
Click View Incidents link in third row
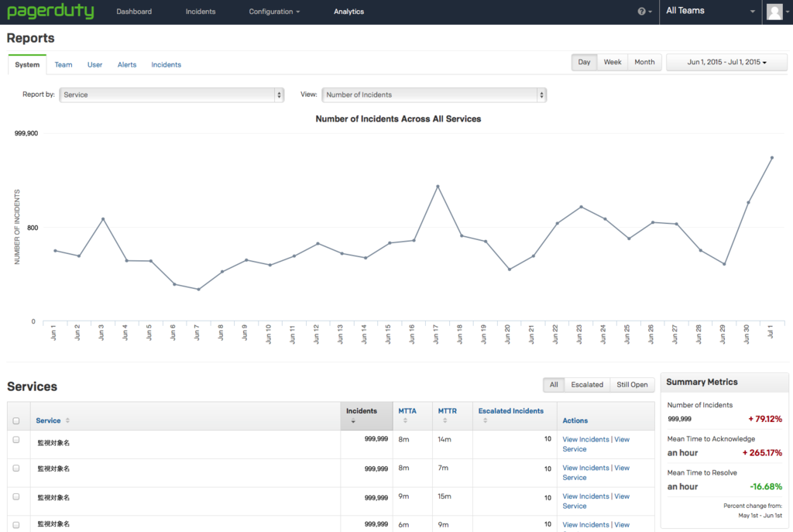(585, 496)
